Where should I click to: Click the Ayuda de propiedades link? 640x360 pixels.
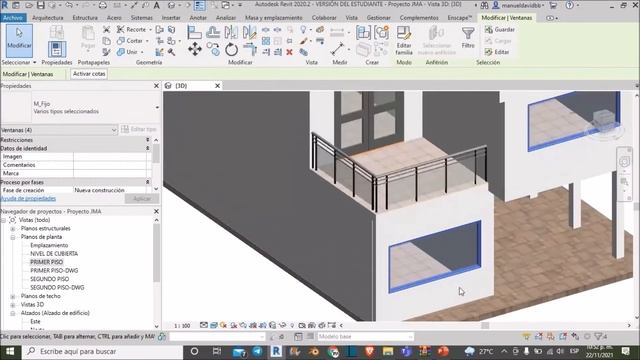(x=28, y=198)
